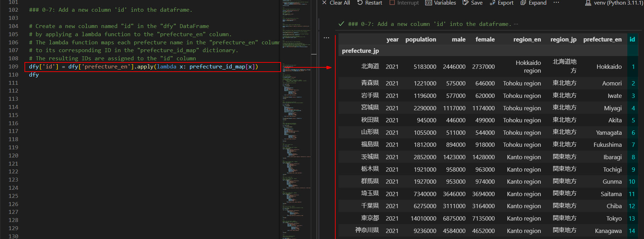Open the output cell's ellipsis menu
The height and width of the screenshot is (239, 644).
point(326,38)
